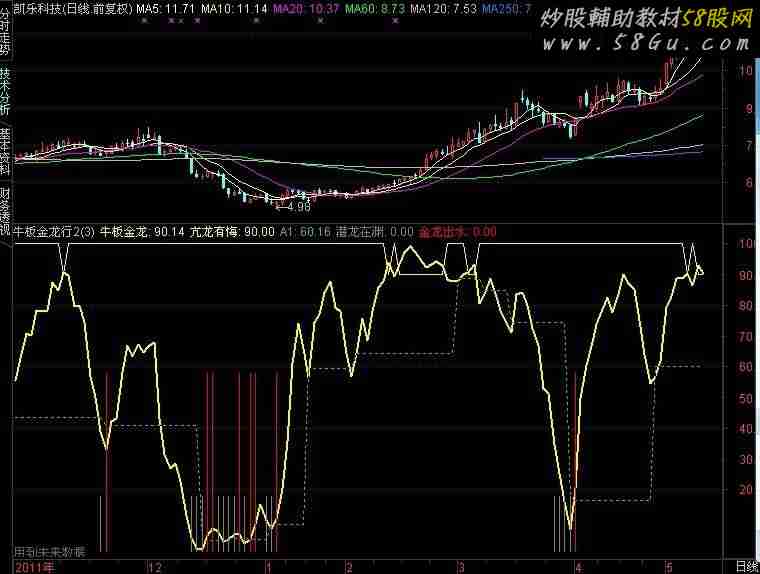Click the 2011年 date axis label

tap(35, 567)
